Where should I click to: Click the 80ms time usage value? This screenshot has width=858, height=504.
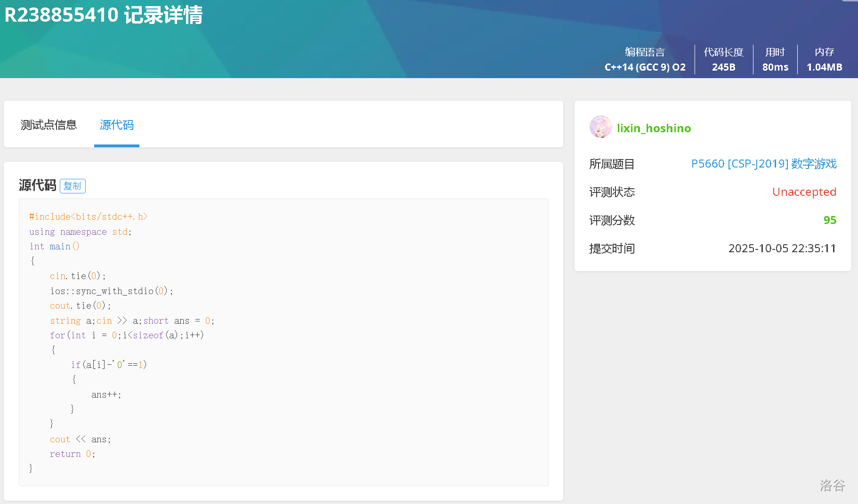click(x=775, y=67)
